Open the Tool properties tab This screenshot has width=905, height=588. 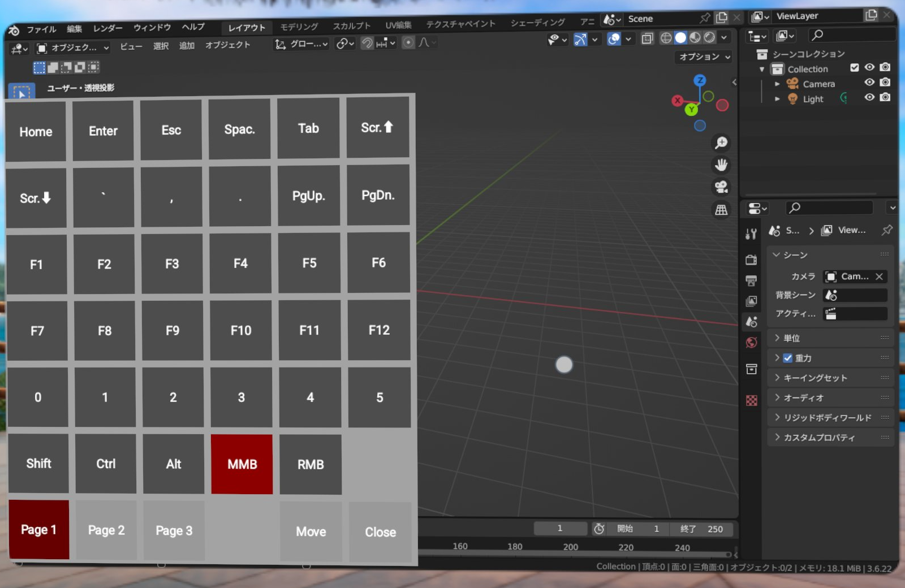pyautogui.click(x=751, y=234)
